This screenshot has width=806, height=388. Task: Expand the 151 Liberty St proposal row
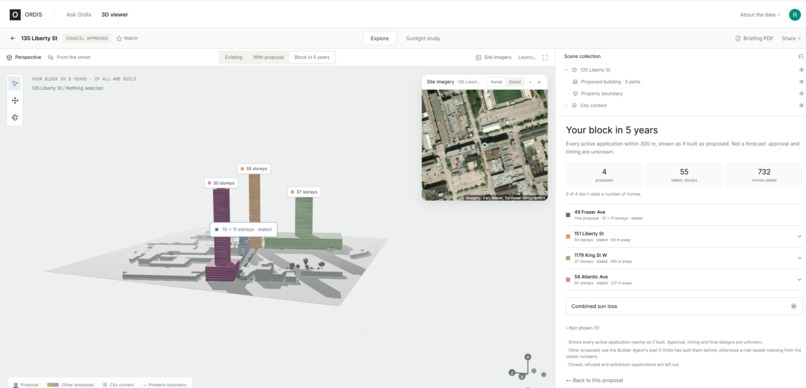[x=799, y=236]
